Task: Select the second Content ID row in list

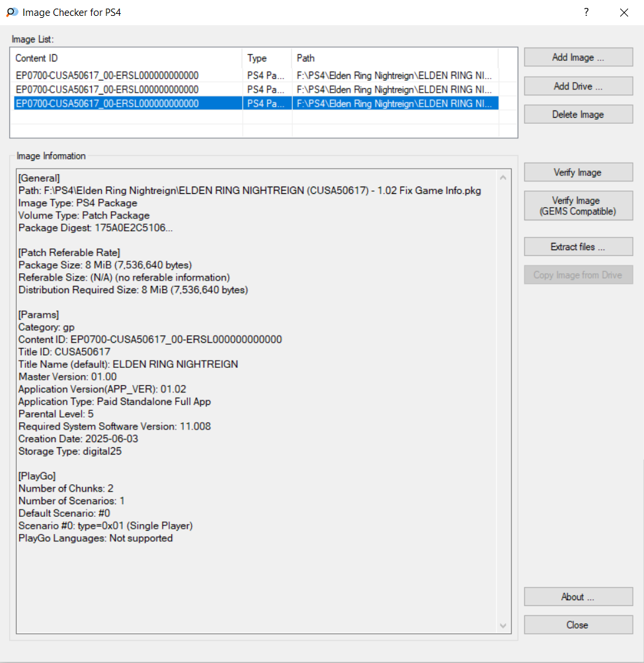Action: (x=107, y=89)
